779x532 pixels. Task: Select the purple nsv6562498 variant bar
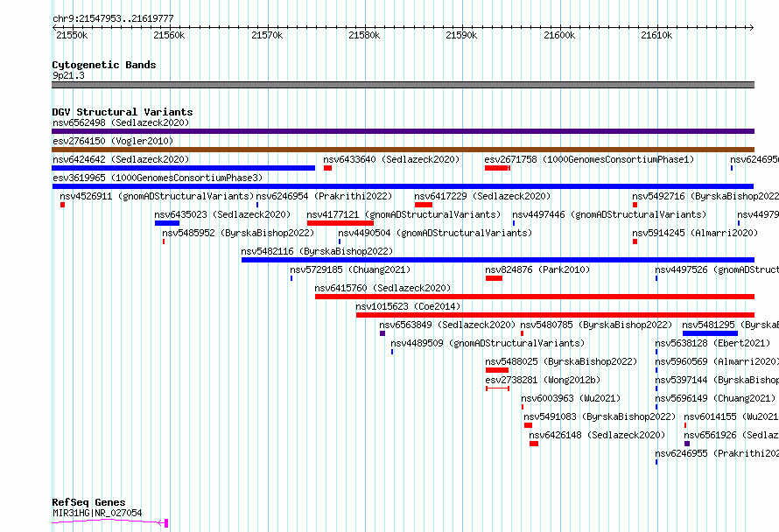[x=403, y=131]
